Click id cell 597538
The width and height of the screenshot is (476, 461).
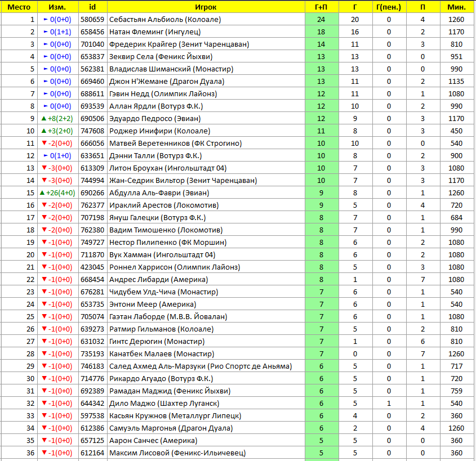92,416
